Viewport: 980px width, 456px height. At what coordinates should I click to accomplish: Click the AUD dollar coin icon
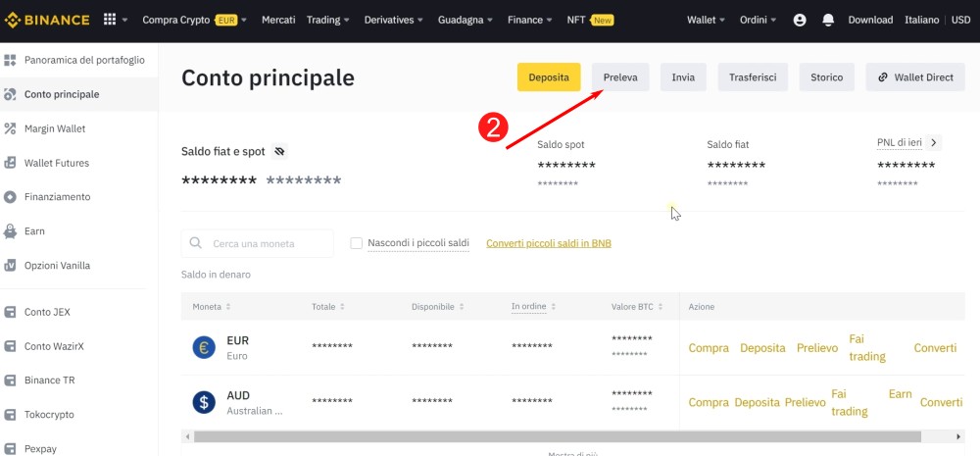[x=204, y=402]
